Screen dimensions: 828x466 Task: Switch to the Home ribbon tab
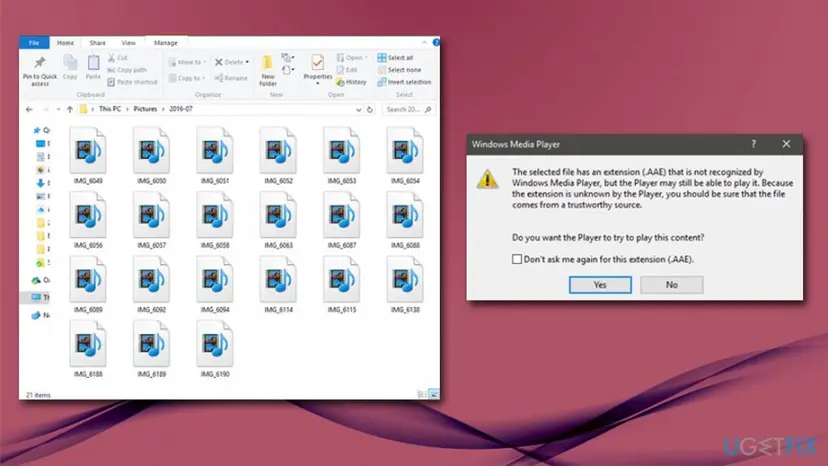pos(65,43)
